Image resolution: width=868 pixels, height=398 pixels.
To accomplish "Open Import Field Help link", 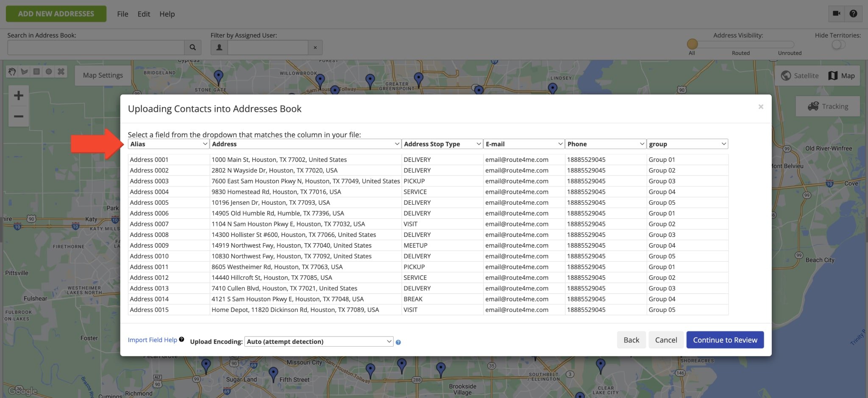I will tap(152, 340).
